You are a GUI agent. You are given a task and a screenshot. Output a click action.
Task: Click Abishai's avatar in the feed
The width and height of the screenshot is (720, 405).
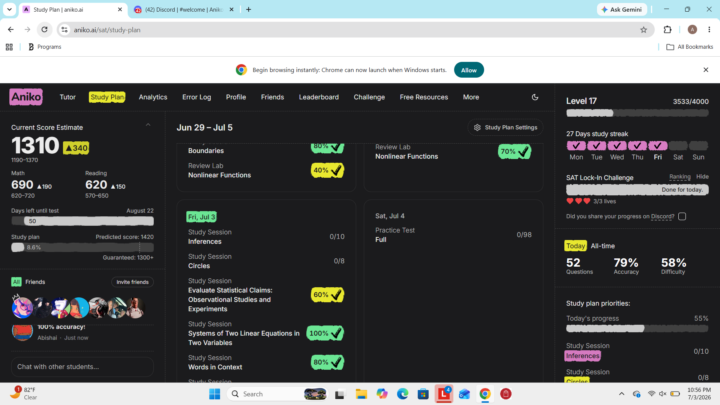[x=22, y=332]
